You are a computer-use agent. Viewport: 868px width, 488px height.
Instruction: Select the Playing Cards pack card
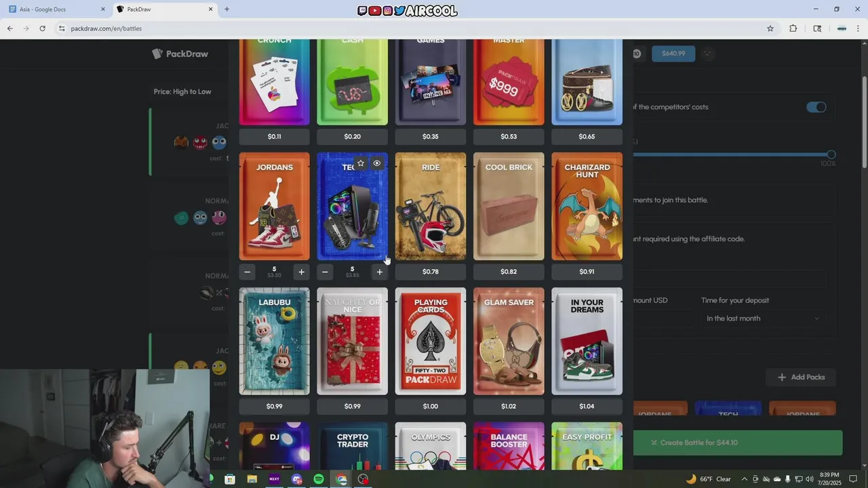431,341
